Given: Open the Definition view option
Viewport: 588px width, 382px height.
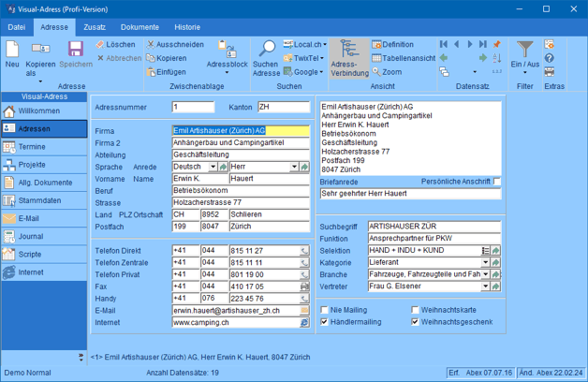Looking at the screenshot, I should pyautogui.click(x=392, y=45).
